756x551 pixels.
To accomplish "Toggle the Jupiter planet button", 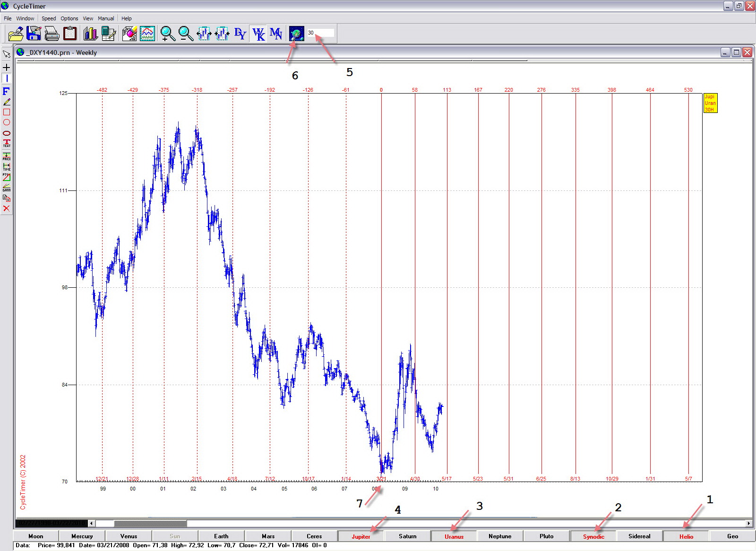I will (361, 536).
